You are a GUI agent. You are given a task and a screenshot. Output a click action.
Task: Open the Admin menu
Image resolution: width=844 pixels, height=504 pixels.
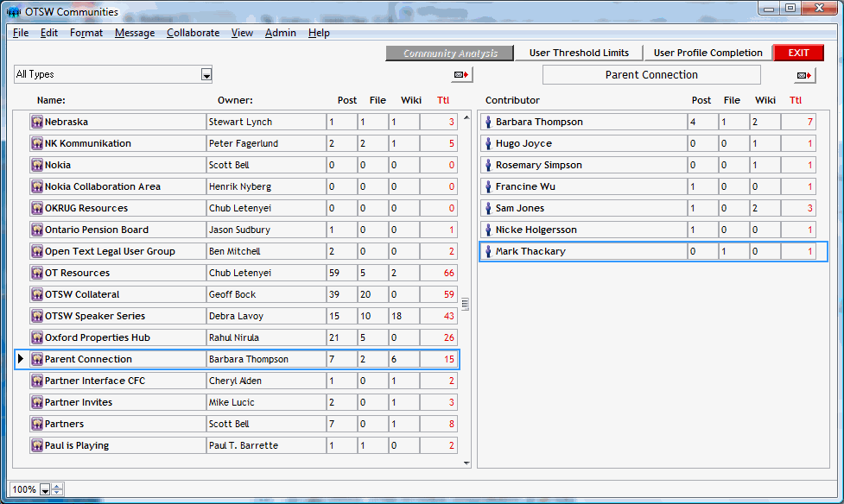click(x=280, y=33)
